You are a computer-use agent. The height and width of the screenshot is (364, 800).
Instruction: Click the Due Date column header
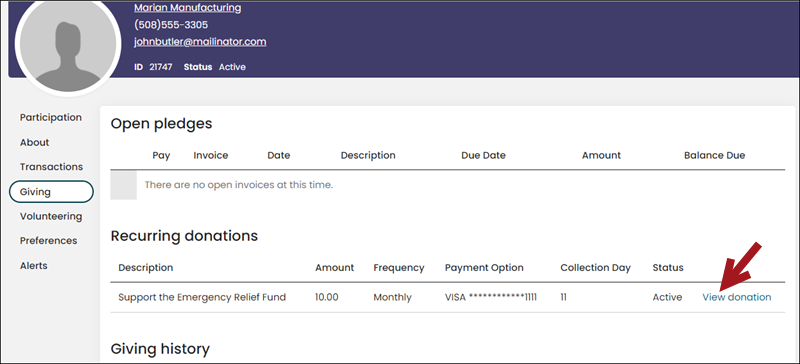pos(483,155)
